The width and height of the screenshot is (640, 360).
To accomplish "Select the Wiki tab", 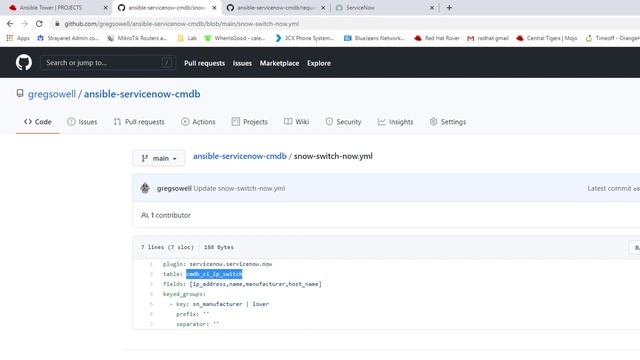I will coord(296,122).
